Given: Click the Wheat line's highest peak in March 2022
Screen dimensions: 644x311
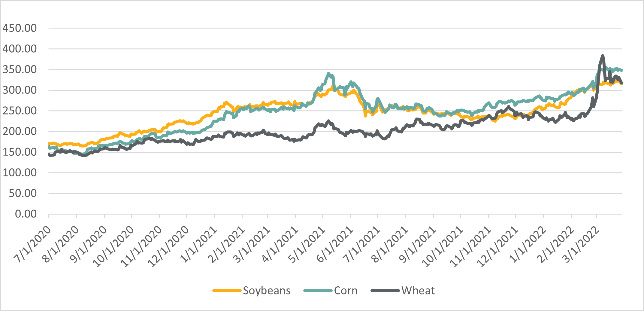Looking at the screenshot, I should (602, 56).
